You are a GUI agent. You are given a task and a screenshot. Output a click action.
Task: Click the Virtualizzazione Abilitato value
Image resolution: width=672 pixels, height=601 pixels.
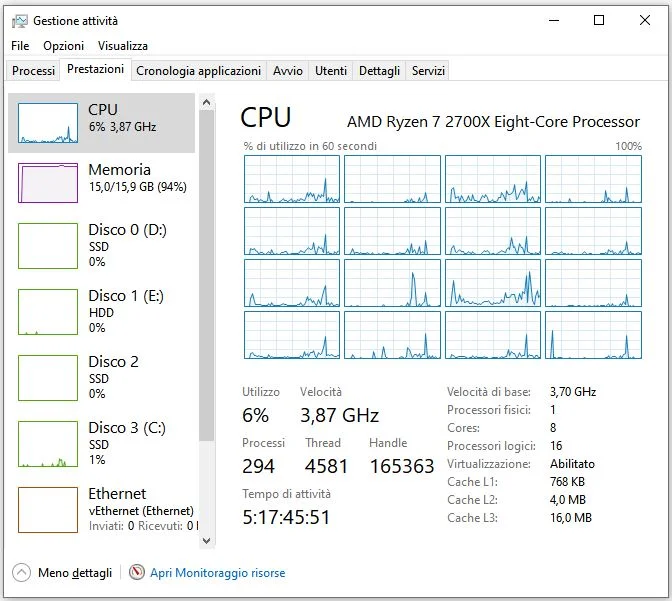pyautogui.click(x=572, y=464)
